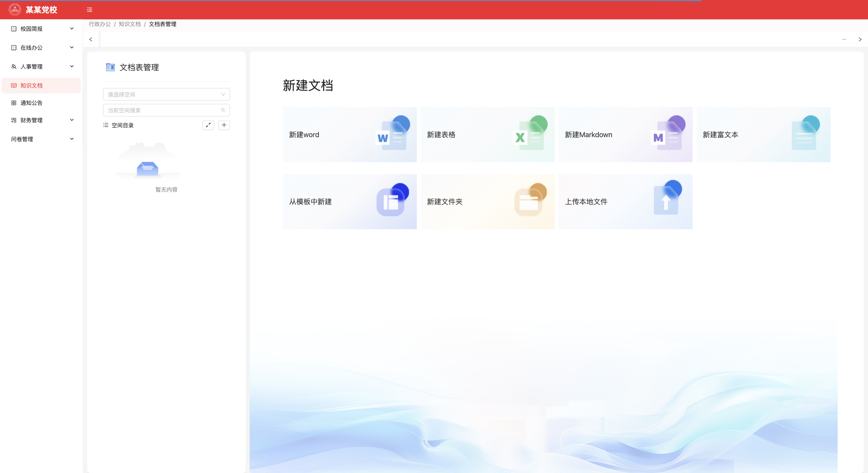Image resolution: width=868 pixels, height=473 pixels.
Task: Expand the 问卷管理 menu chevron
Action: (72, 139)
